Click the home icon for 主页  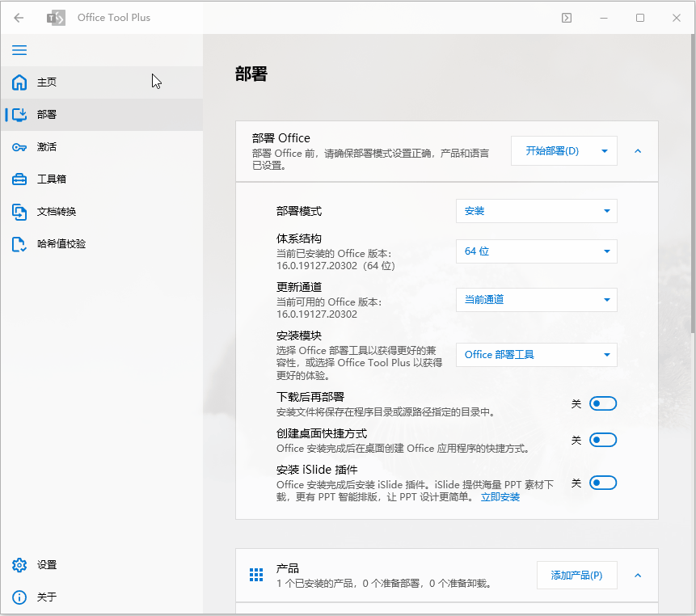(x=19, y=82)
